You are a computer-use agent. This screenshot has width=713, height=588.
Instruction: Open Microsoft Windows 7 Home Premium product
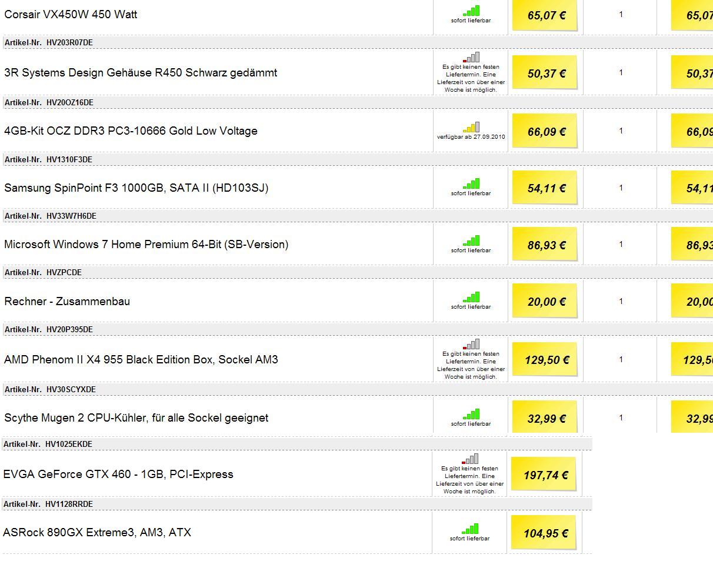coord(146,245)
